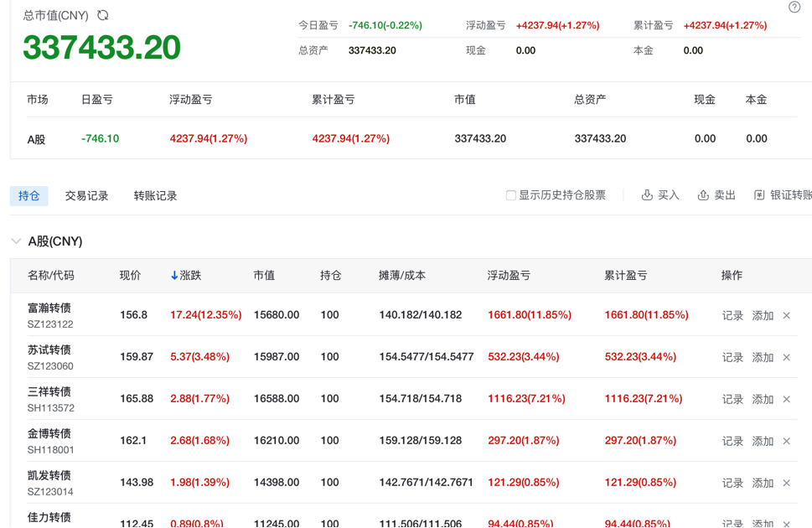Click 添加 for 苏试转债
This screenshot has height=528, width=812.
(x=763, y=358)
